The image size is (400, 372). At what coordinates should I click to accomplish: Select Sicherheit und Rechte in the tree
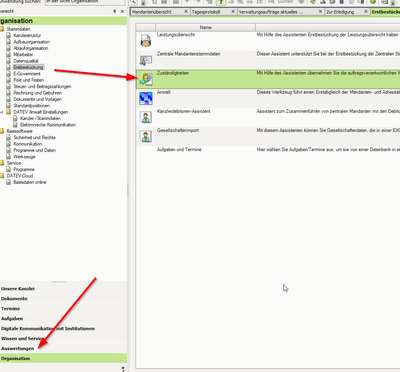click(x=35, y=138)
